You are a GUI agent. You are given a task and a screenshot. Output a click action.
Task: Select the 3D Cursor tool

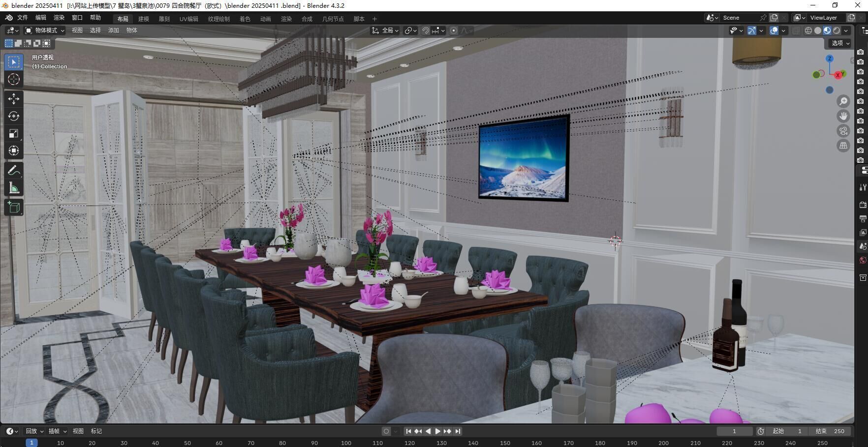[x=14, y=79]
